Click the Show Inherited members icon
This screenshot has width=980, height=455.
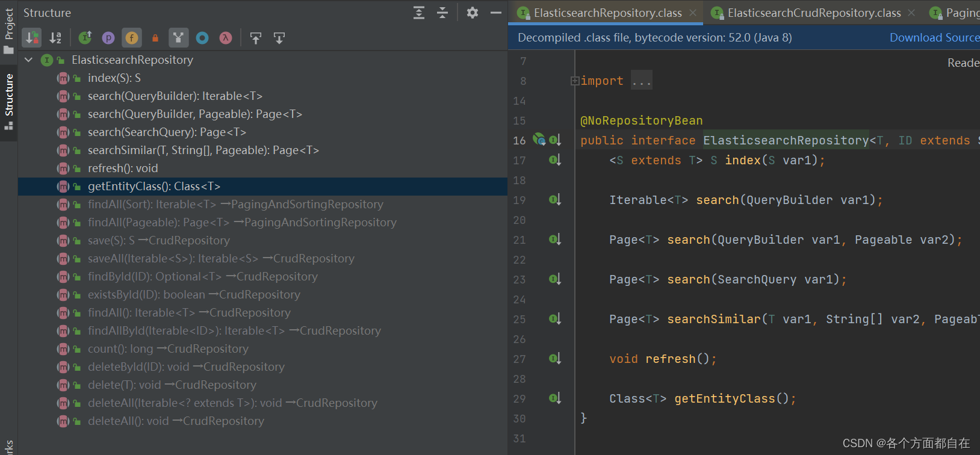click(x=178, y=38)
